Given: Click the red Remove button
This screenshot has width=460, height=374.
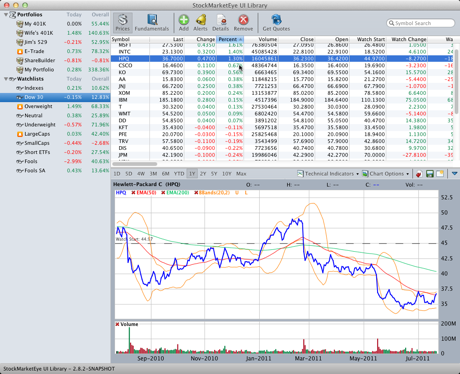Looking at the screenshot, I should click(x=243, y=23).
